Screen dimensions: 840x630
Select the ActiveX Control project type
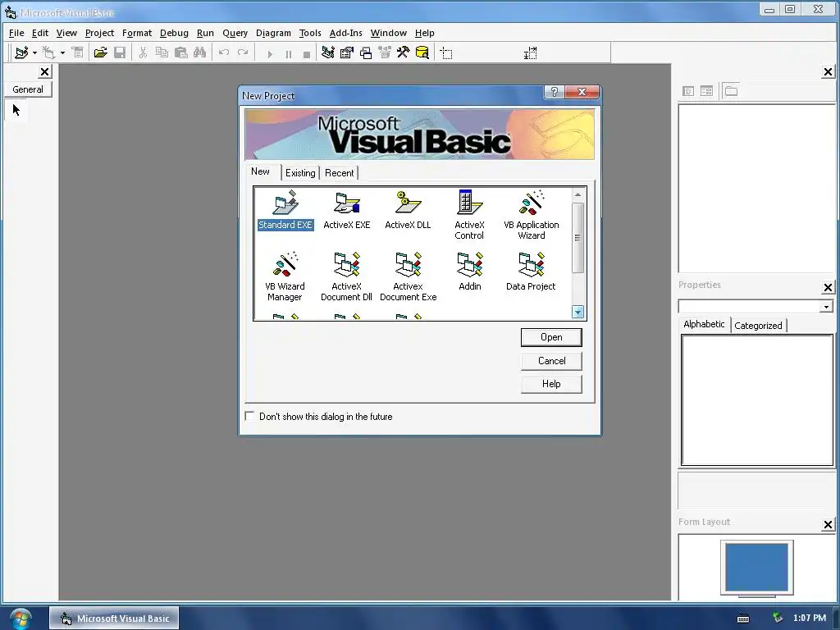click(x=469, y=215)
